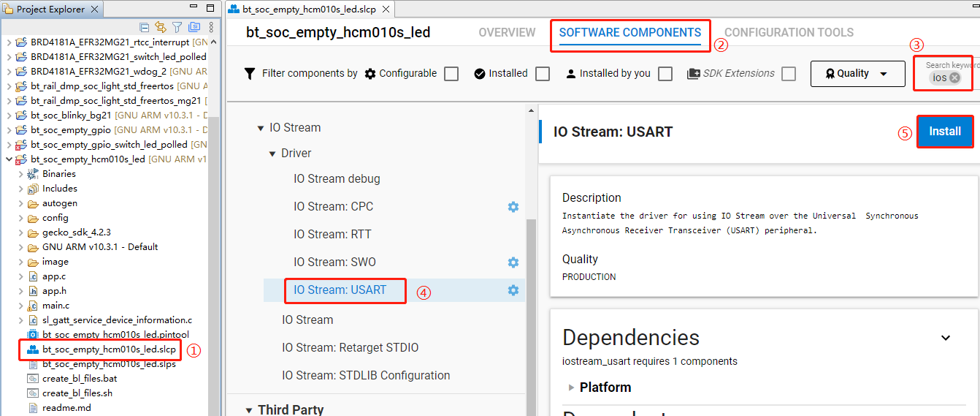
Task: Tick the Installed by you checkbox
Action: tap(665, 74)
